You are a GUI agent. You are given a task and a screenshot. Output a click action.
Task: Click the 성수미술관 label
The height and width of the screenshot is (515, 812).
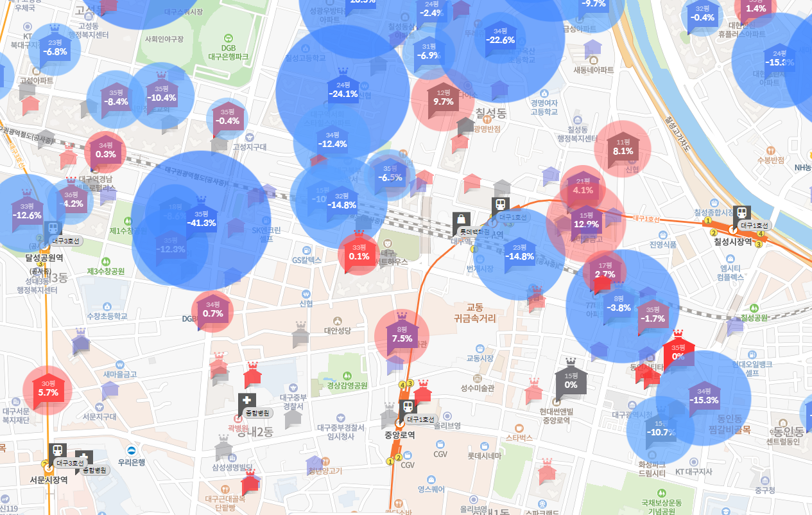[478, 388]
